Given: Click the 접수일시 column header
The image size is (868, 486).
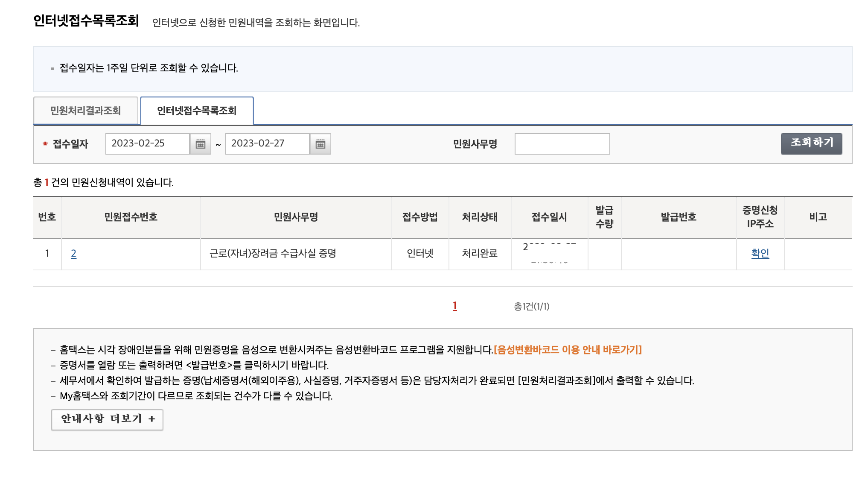Looking at the screenshot, I should 549,217.
